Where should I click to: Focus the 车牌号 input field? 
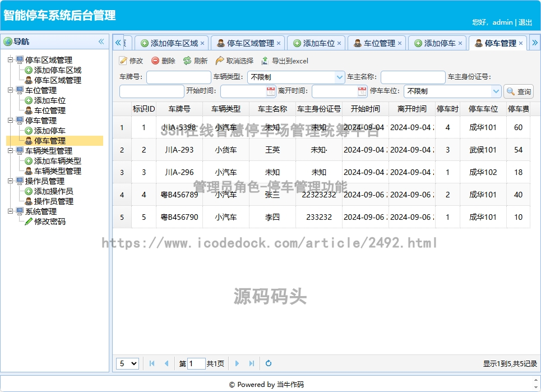(179, 77)
